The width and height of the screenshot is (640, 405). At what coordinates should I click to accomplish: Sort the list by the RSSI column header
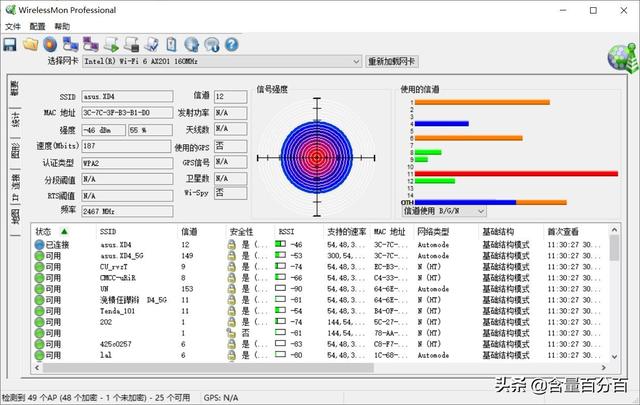coord(299,231)
